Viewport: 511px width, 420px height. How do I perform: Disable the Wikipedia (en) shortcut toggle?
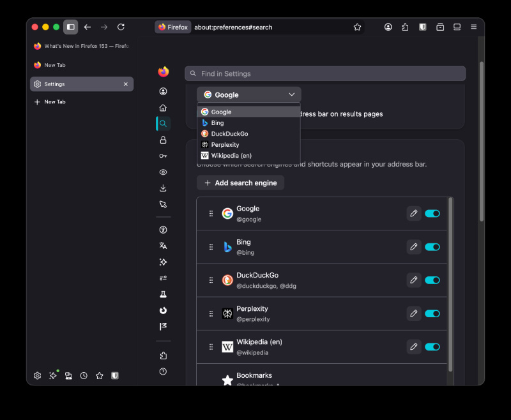tap(432, 347)
